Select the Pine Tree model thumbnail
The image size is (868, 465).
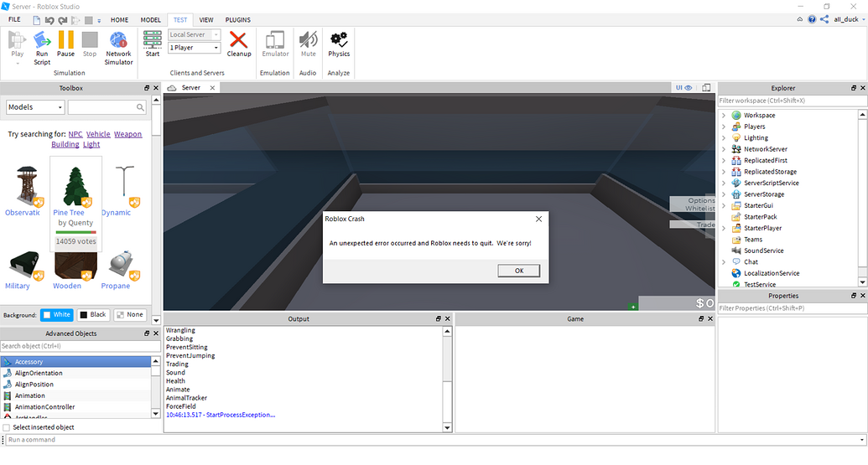point(75,186)
